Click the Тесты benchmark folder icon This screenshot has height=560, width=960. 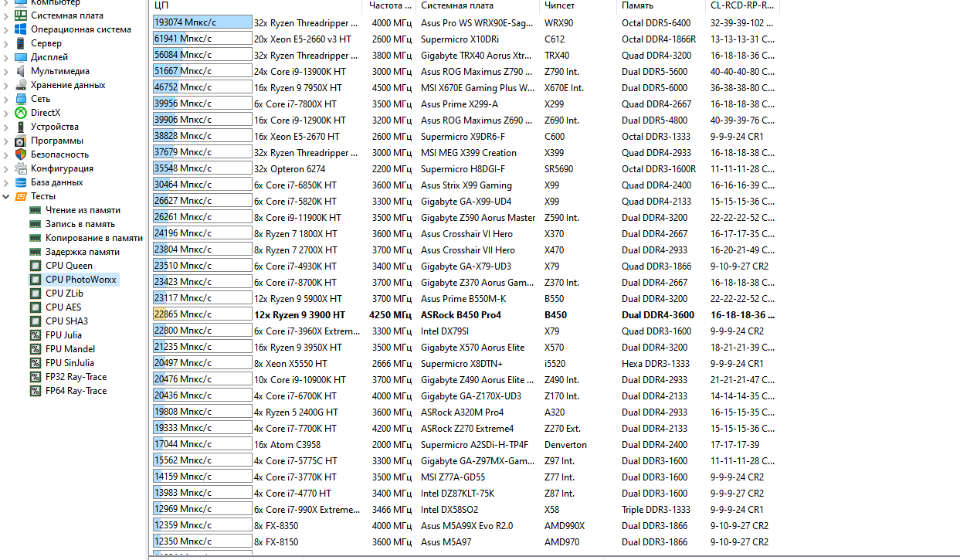pos(21,196)
